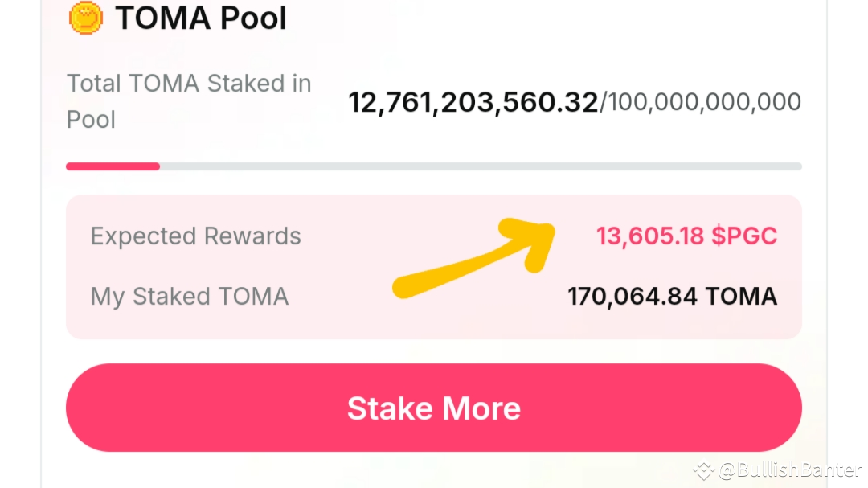Select the TOMA Pool heading text
This screenshot has height=488, width=868.
[x=201, y=18]
